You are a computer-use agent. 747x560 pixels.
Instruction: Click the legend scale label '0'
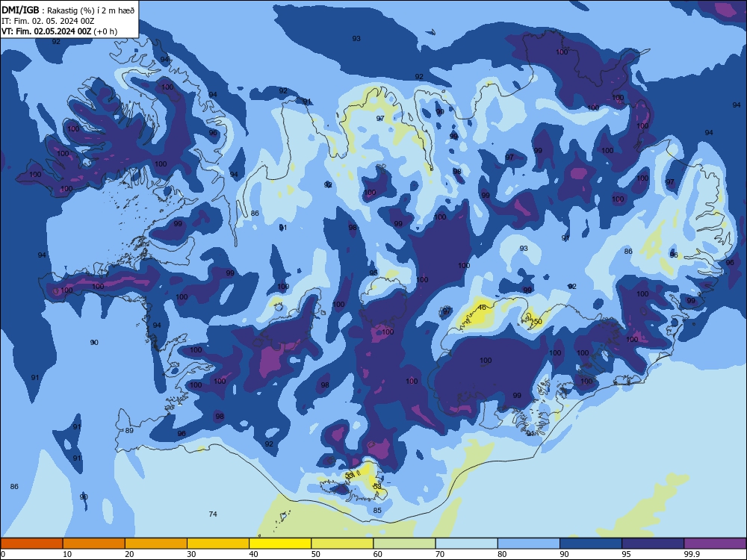pyautogui.click(x=3, y=554)
